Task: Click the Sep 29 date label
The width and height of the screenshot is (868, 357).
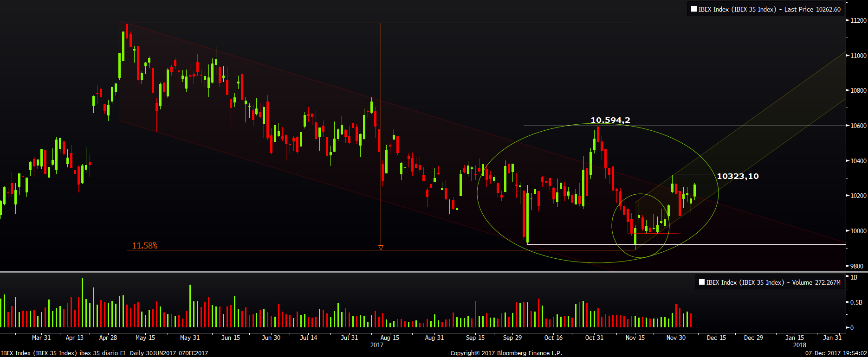Action: [512, 338]
